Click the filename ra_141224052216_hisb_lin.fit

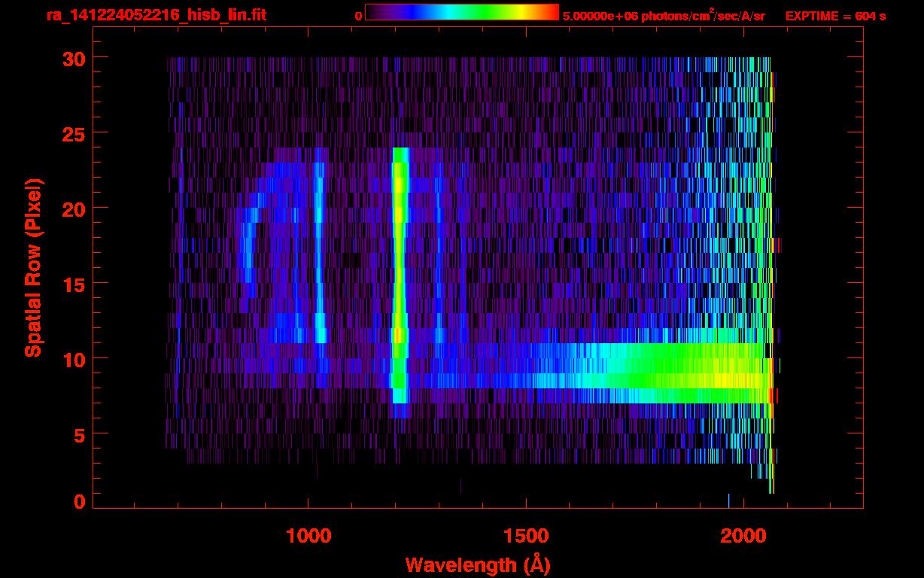(x=156, y=15)
